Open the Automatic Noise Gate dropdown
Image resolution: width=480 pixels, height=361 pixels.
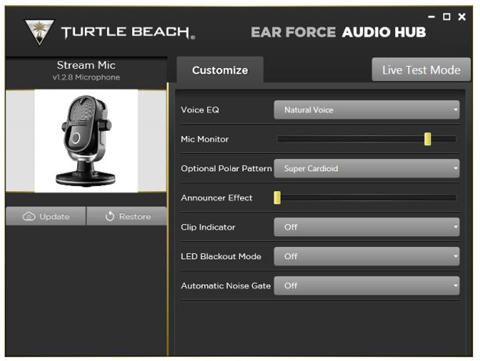click(367, 286)
